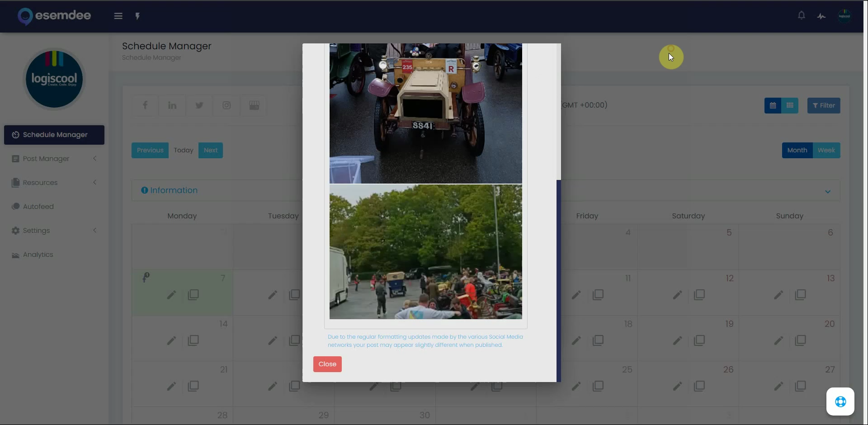Viewport: 868px width, 425px height.
Task: Copy posts on Monday 14
Action: [x=193, y=340]
